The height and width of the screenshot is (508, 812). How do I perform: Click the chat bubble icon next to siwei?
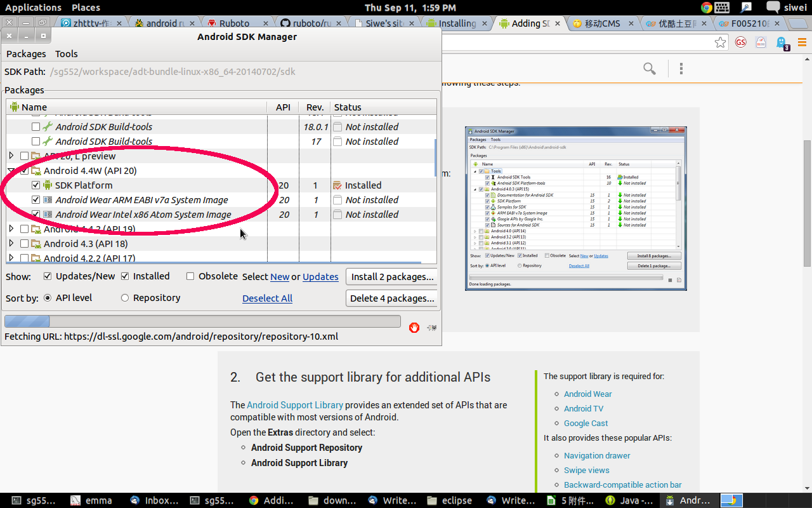pyautogui.click(x=773, y=8)
